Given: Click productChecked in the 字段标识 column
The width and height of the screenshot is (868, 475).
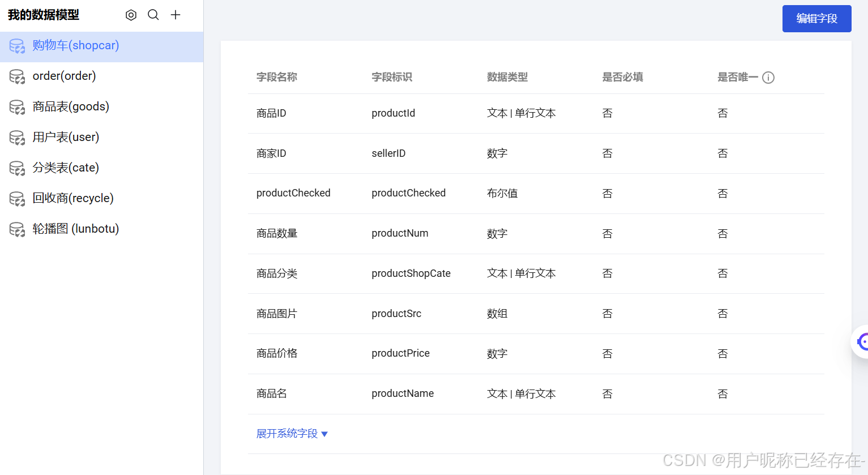Looking at the screenshot, I should click(x=409, y=193).
